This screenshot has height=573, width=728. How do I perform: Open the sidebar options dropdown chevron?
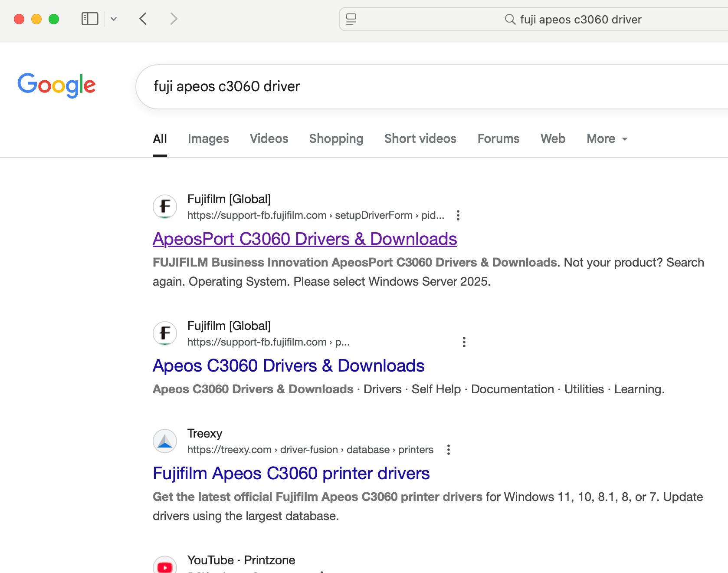[x=114, y=19]
